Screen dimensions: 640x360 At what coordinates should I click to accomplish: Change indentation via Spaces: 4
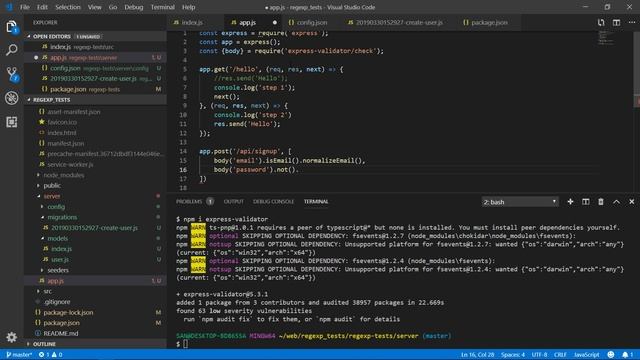click(513, 355)
